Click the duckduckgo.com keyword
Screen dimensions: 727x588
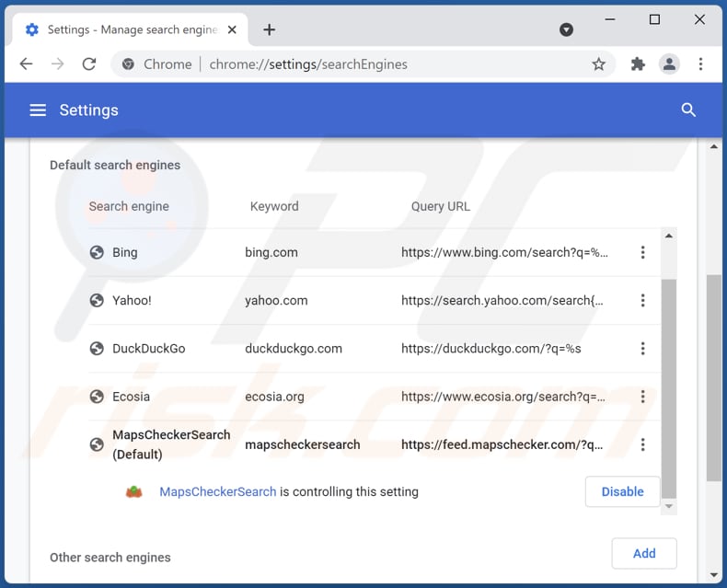pyautogui.click(x=294, y=348)
